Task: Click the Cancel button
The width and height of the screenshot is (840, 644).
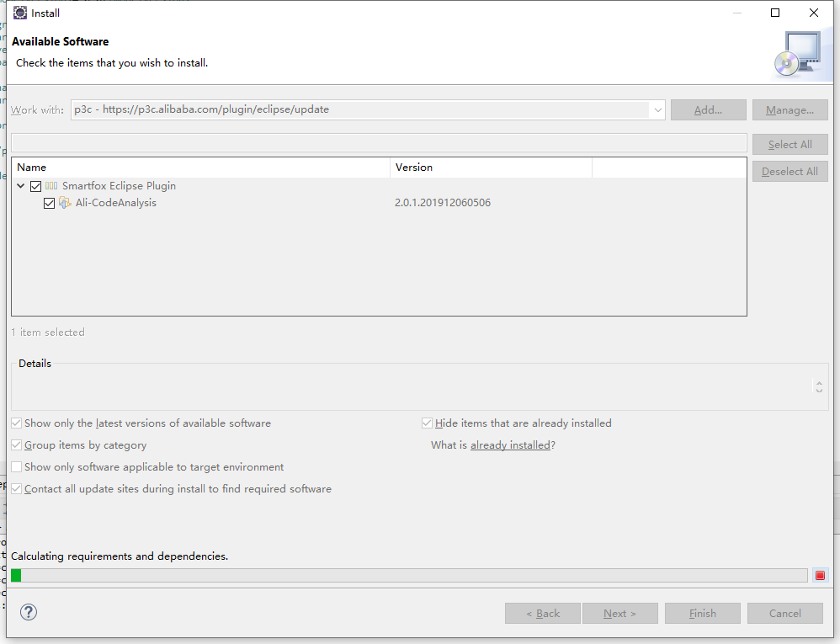Action: 784,614
